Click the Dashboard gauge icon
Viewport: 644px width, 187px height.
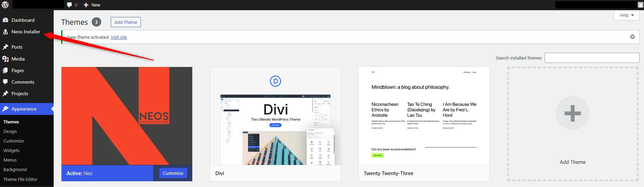coord(5,20)
